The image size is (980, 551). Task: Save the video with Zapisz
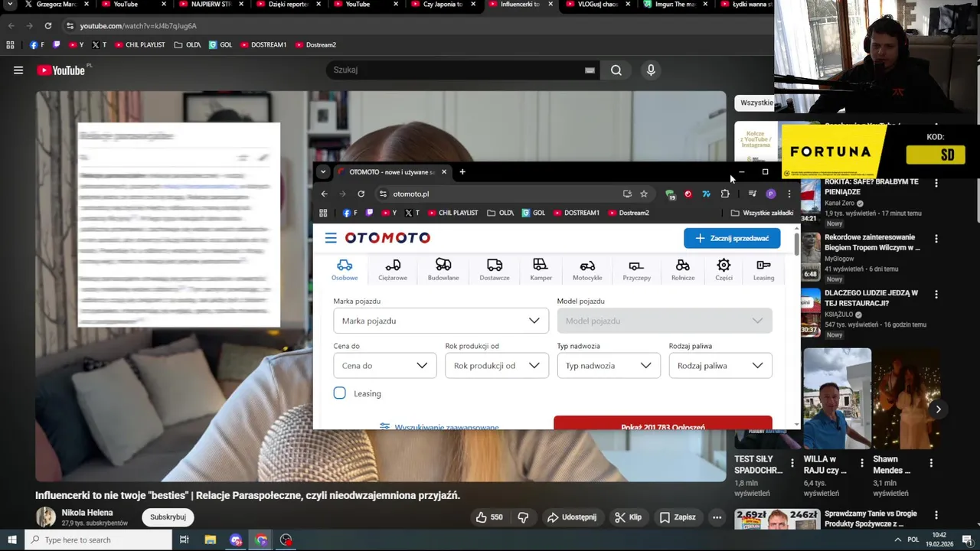[678, 517]
